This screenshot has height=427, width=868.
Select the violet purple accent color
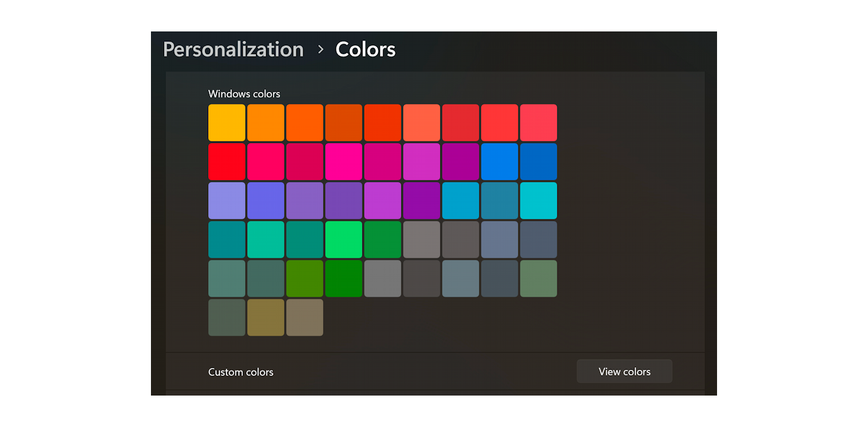coord(343,200)
